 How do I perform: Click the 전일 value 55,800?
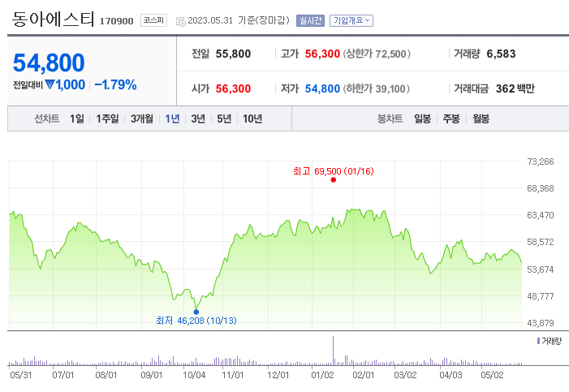click(233, 54)
